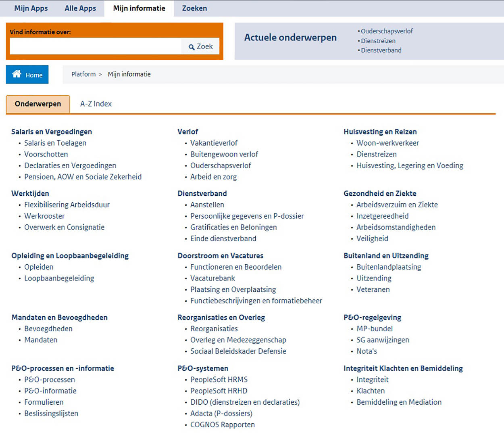The width and height of the screenshot is (504, 439).
Task: Click the magnifying glass Zoek icon
Action: tap(192, 47)
